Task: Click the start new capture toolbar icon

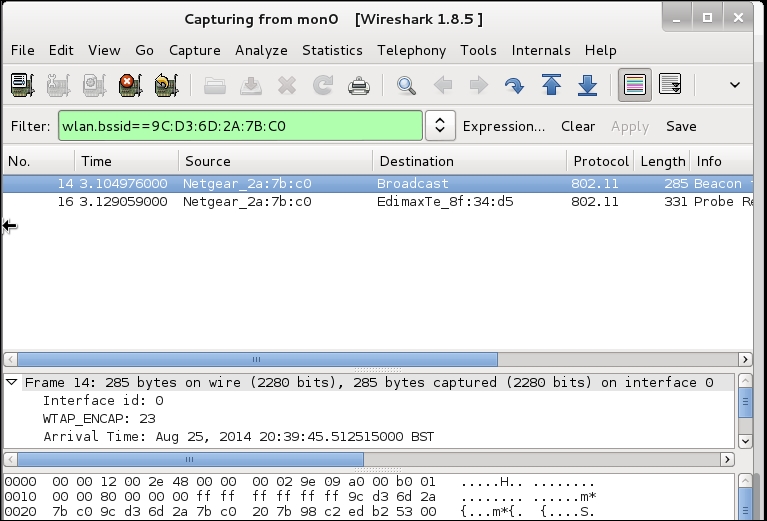Action: pos(94,85)
